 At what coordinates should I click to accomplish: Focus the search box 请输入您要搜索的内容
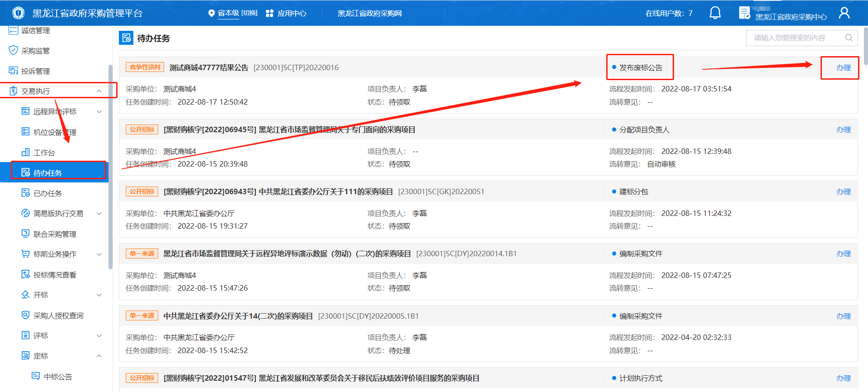click(802, 38)
